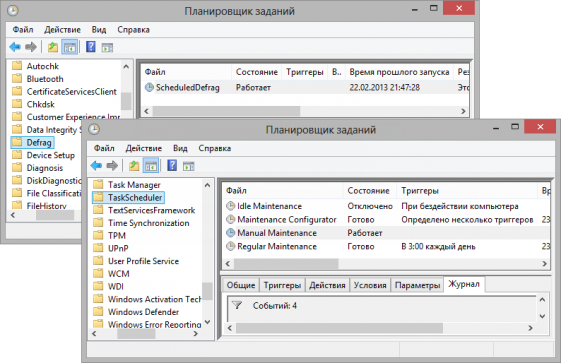The width and height of the screenshot is (561, 363).
Task: Switch to the Условия tab
Action: [x=370, y=285]
